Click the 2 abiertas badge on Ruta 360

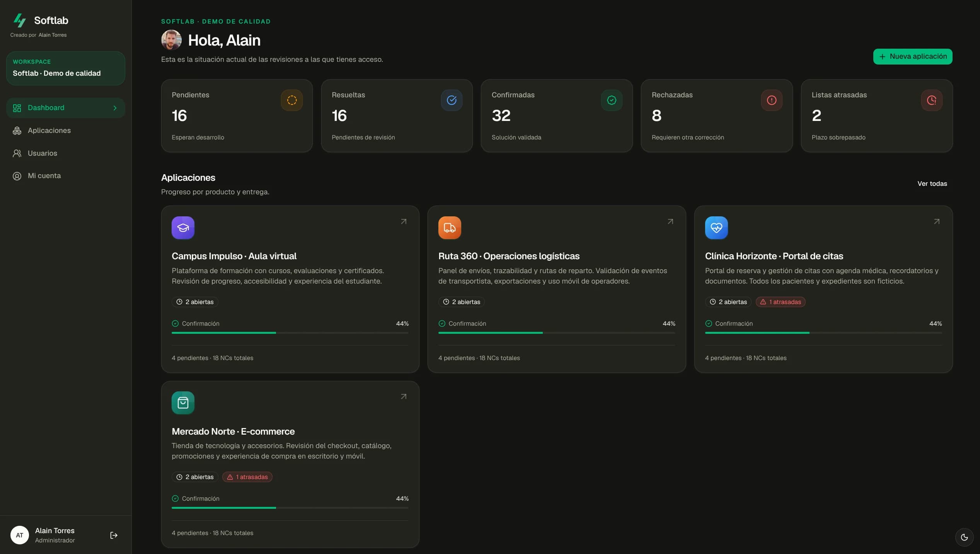click(462, 302)
